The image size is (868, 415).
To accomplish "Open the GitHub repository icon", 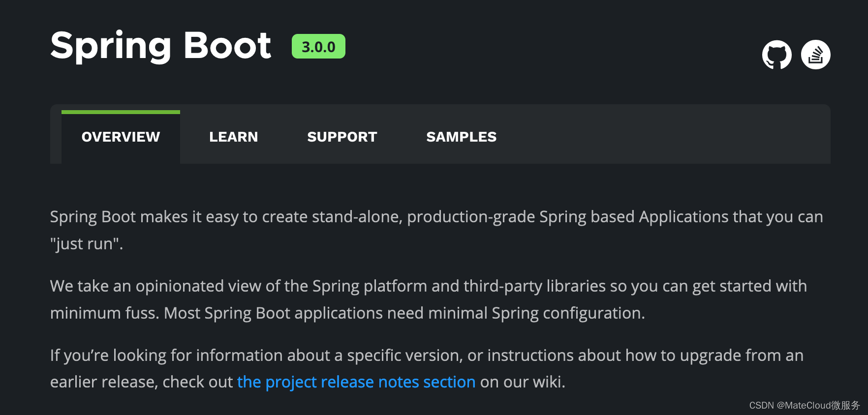I will coord(776,55).
